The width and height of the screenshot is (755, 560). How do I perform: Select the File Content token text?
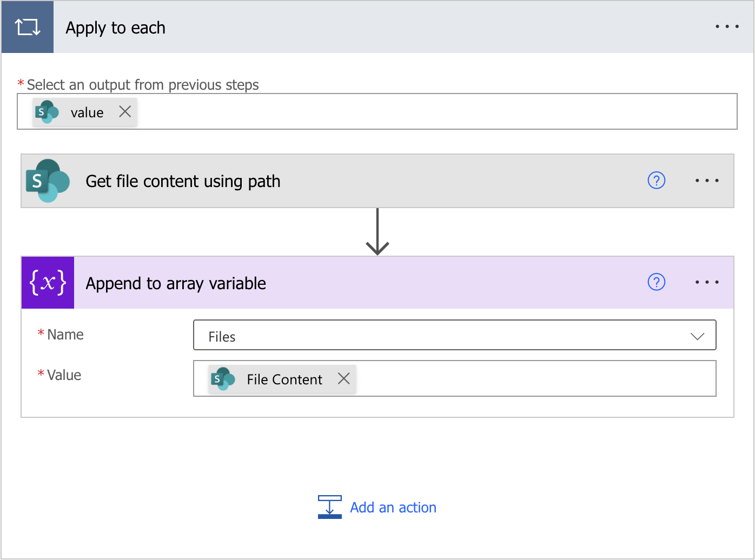tap(284, 379)
